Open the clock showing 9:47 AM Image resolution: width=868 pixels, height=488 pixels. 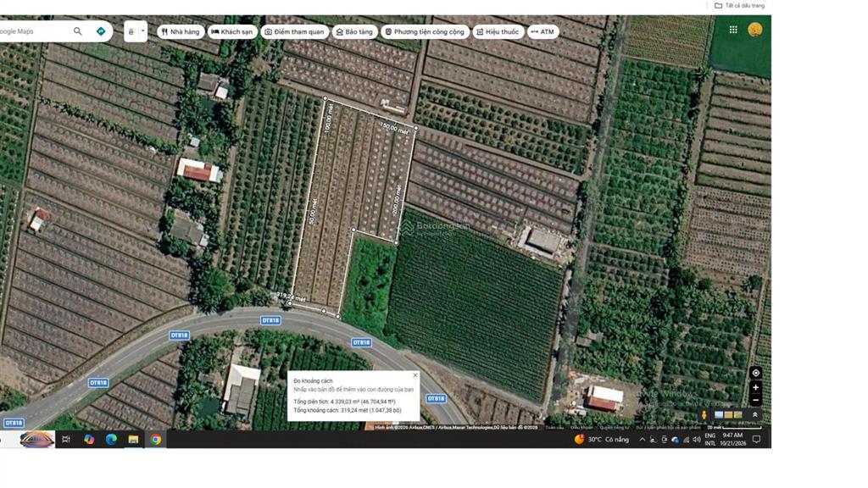click(x=732, y=440)
